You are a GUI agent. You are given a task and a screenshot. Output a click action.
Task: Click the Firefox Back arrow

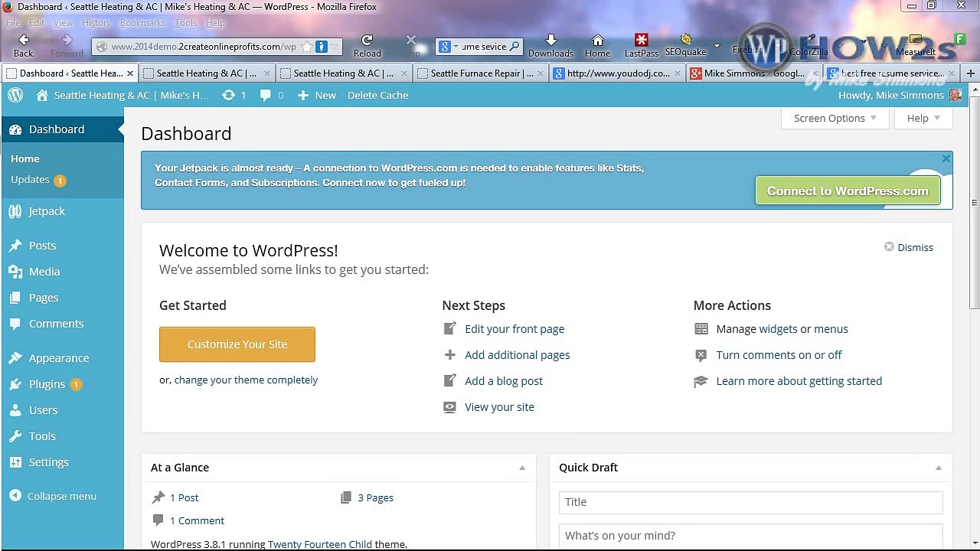click(23, 41)
